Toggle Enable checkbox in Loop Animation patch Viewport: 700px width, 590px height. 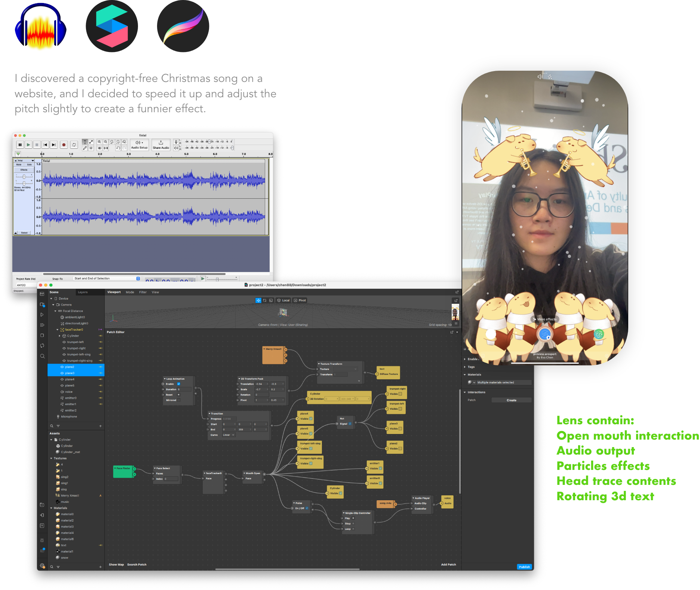(x=179, y=384)
